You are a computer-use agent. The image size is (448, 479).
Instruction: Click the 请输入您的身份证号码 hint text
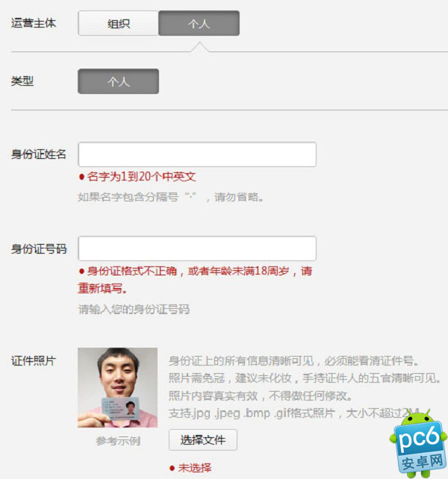tap(134, 309)
